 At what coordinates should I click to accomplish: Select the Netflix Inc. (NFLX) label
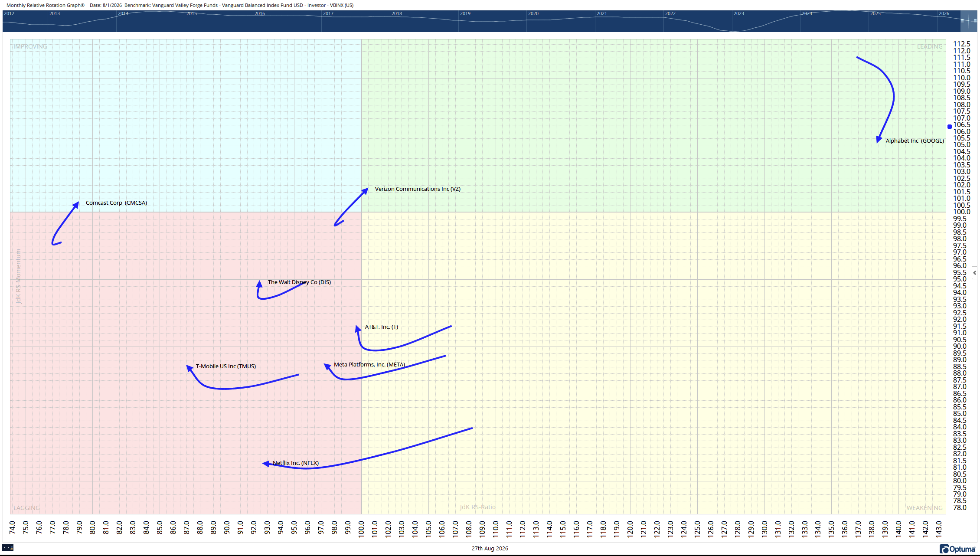tap(296, 463)
